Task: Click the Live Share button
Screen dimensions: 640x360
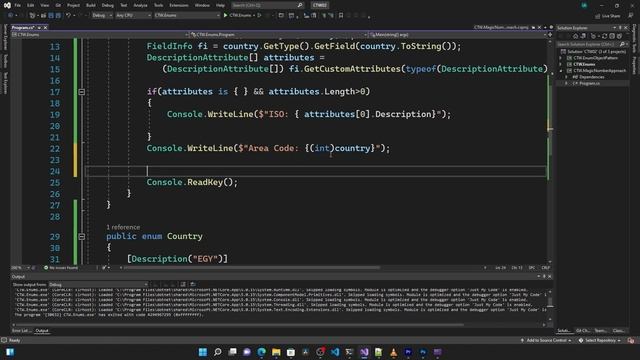Action: (x=607, y=16)
